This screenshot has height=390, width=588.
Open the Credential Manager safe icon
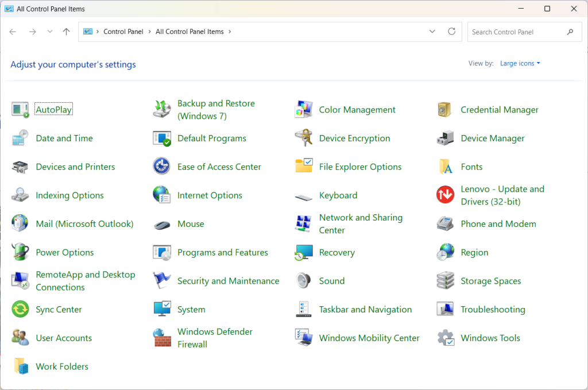(445, 110)
